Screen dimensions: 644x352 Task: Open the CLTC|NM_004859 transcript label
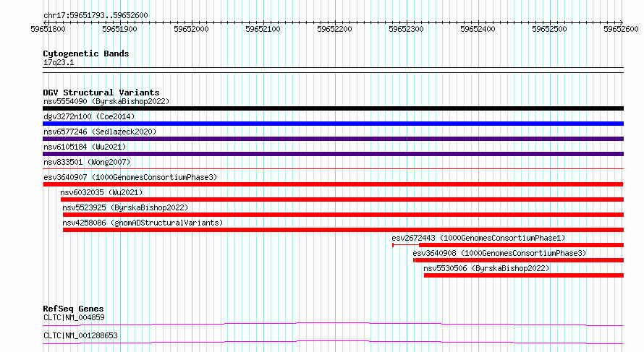coord(74,317)
